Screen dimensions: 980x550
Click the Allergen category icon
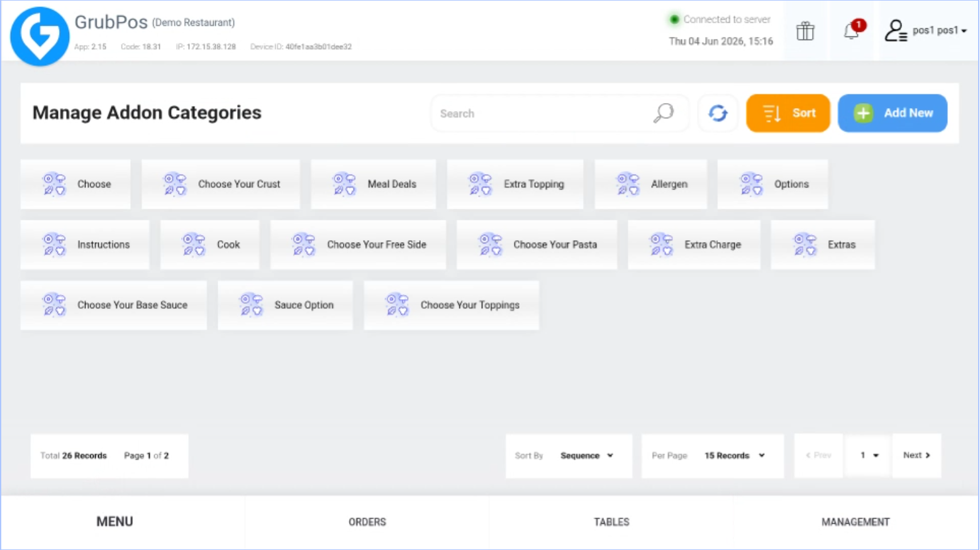pyautogui.click(x=628, y=184)
